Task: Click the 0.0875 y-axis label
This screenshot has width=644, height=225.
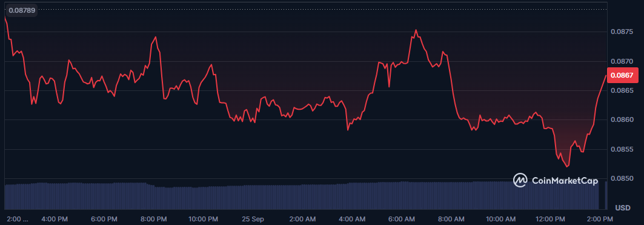Action: 622,32
